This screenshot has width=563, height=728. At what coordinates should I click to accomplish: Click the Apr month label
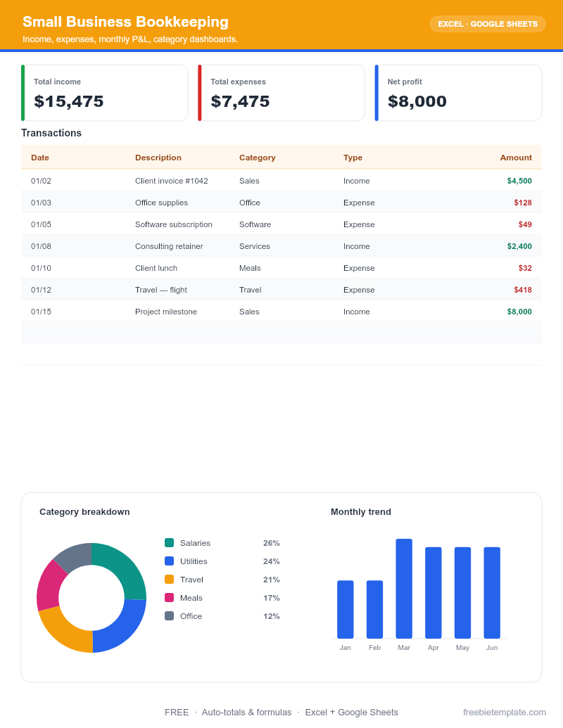tap(433, 647)
